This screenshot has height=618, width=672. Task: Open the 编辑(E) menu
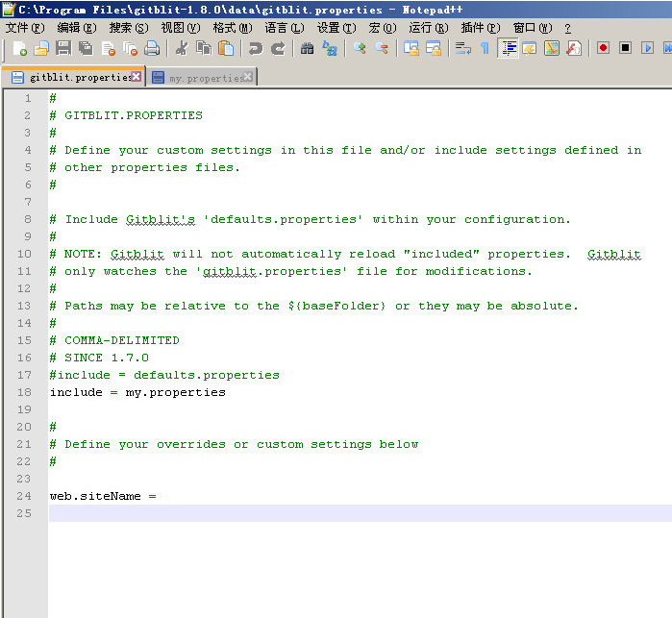tap(77, 28)
